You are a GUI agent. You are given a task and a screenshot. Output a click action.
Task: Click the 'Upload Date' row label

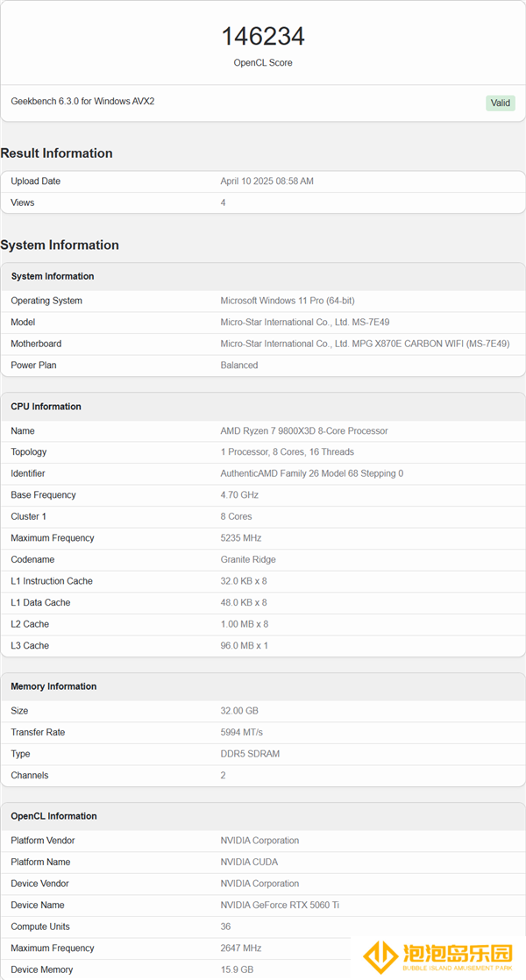coord(36,181)
